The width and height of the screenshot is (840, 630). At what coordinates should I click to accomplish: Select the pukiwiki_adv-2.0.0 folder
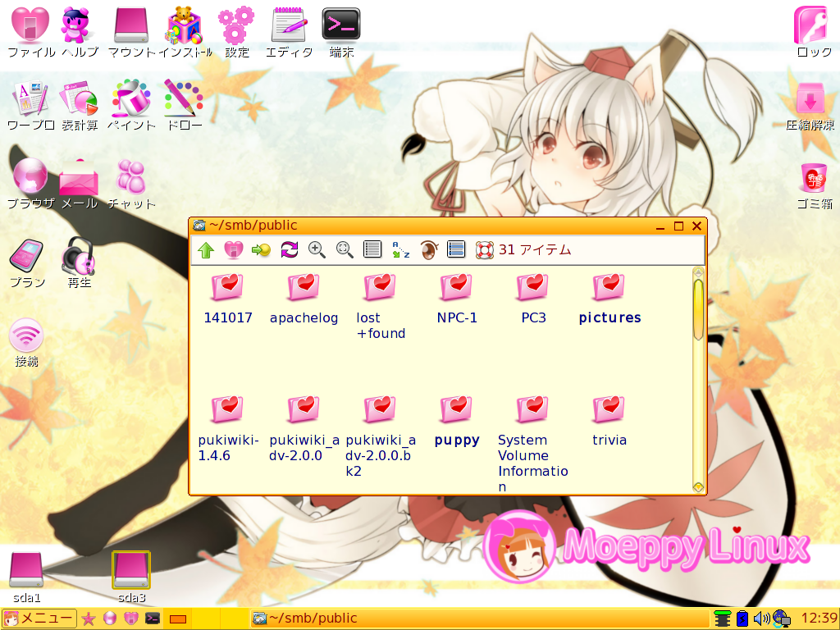point(304,429)
